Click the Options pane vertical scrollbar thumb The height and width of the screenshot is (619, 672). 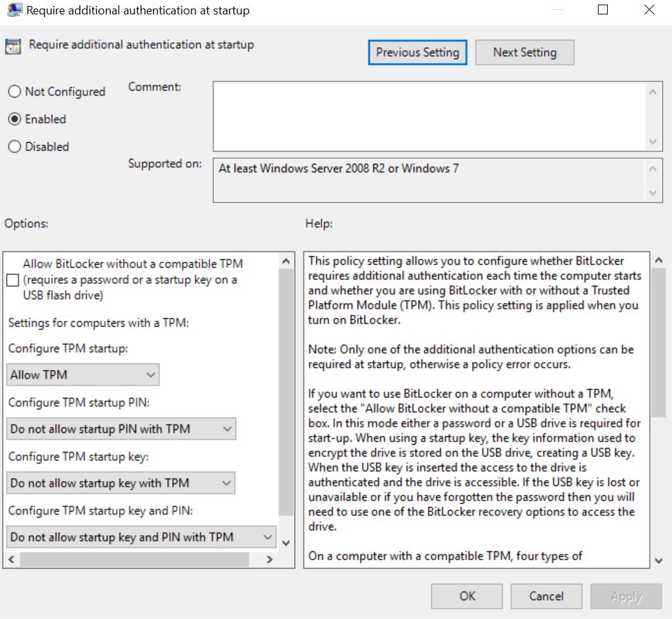pos(287,392)
